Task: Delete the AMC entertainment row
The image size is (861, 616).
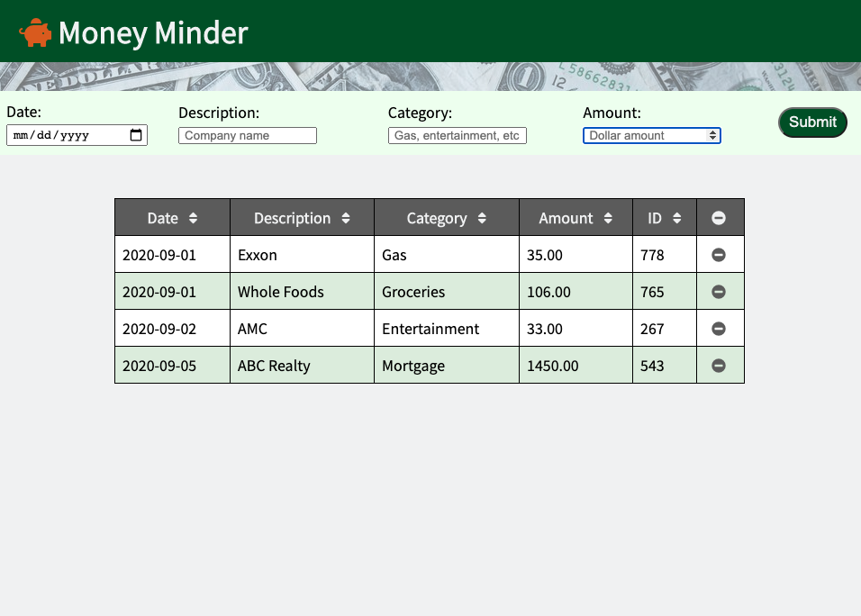Action: 720,328
